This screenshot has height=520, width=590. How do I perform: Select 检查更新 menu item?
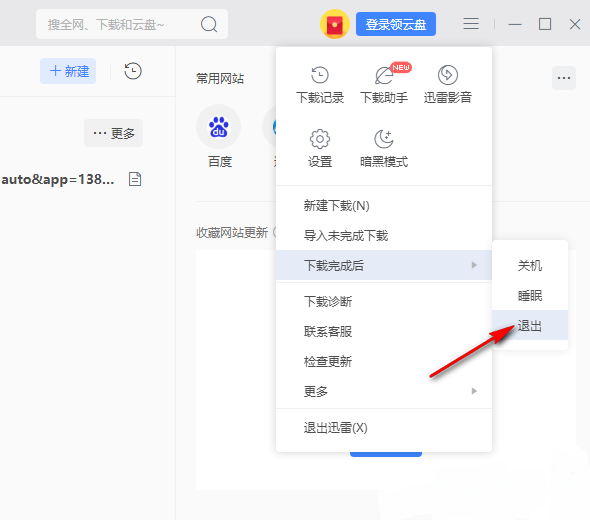point(384,362)
